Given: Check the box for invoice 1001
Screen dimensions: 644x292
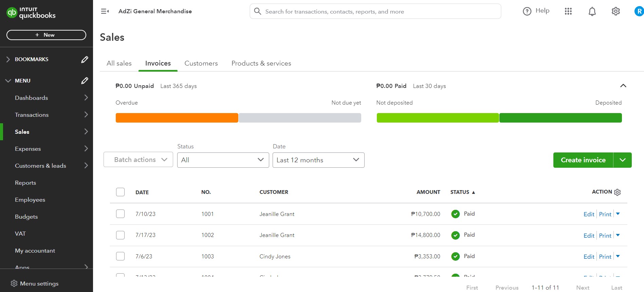Looking at the screenshot, I should (x=120, y=214).
